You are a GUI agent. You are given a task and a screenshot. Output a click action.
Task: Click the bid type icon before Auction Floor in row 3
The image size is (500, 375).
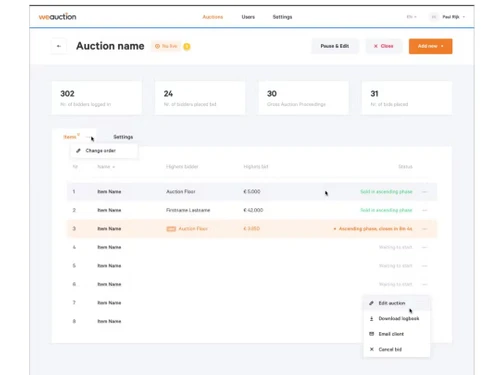(171, 229)
